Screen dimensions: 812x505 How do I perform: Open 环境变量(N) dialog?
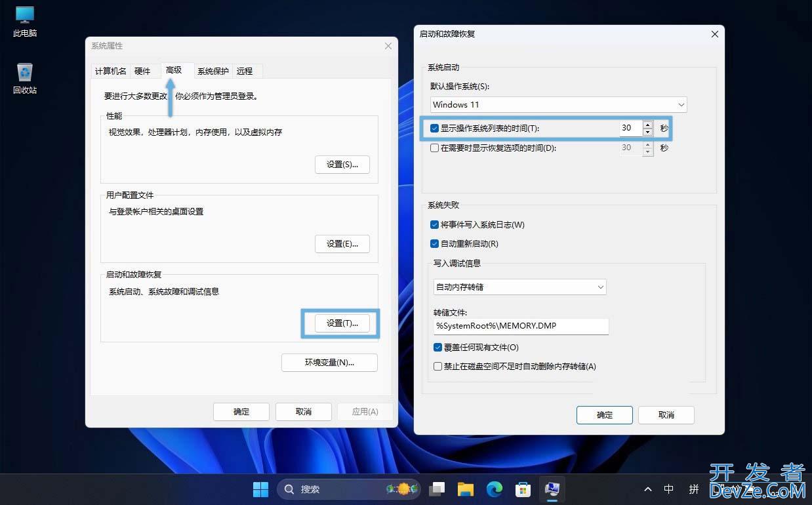click(329, 362)
